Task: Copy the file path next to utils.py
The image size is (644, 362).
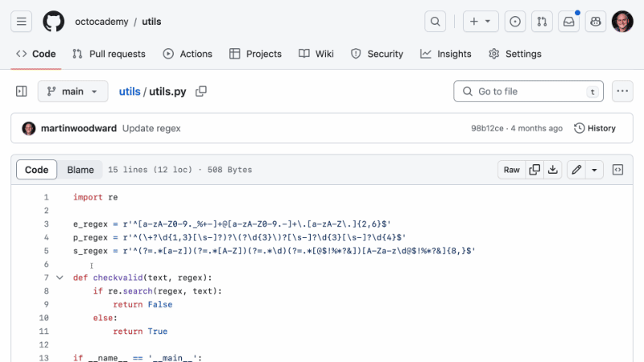Action: pyautogui.click(x=200, y=91)
